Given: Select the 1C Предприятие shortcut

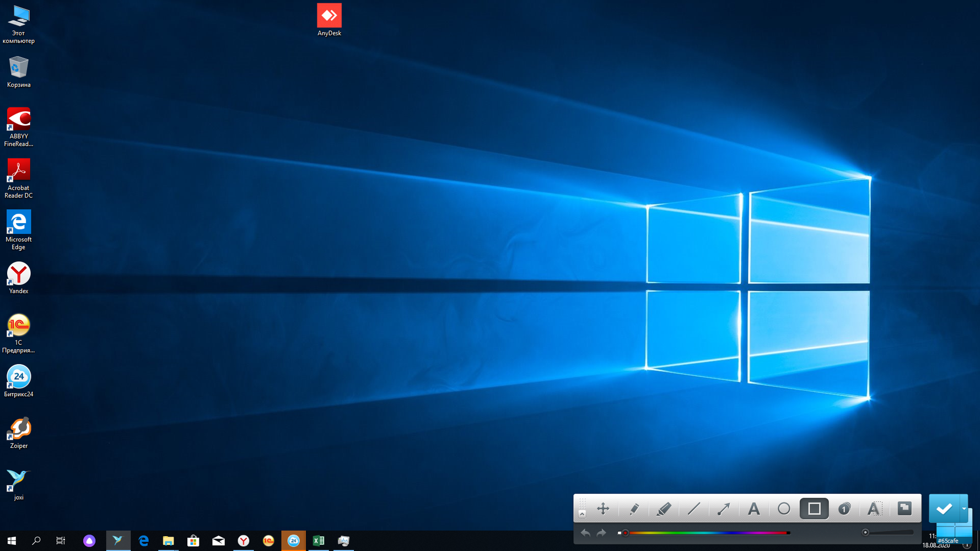Looking at the screenshot, I should (x=19, y=333).
